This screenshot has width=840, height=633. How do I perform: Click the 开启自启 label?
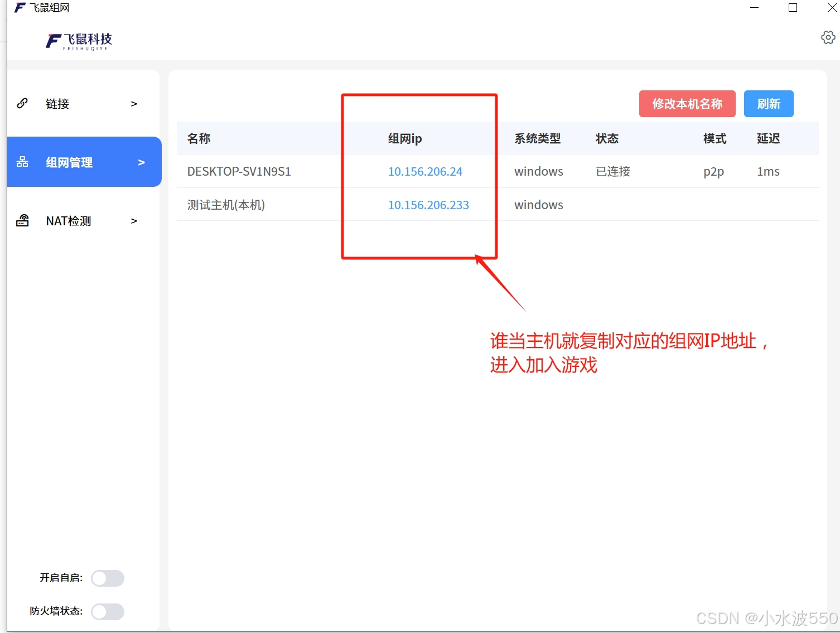(61, 578)
